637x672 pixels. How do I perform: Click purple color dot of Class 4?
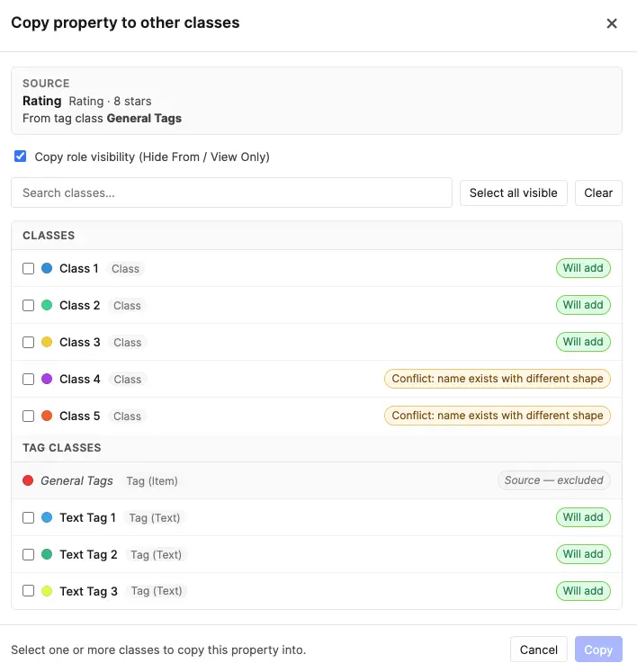click(x=47, y=379)
